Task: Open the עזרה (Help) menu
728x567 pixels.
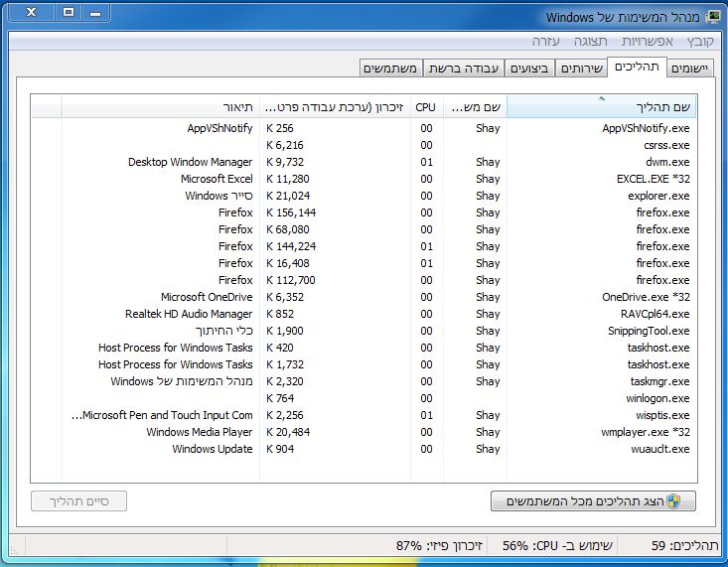Action: 545,42
